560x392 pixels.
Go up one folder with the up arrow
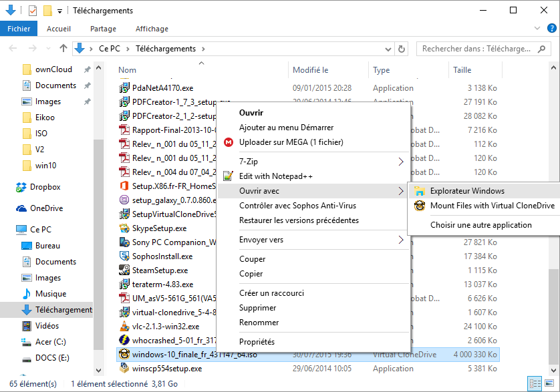(x=63, y=49)
